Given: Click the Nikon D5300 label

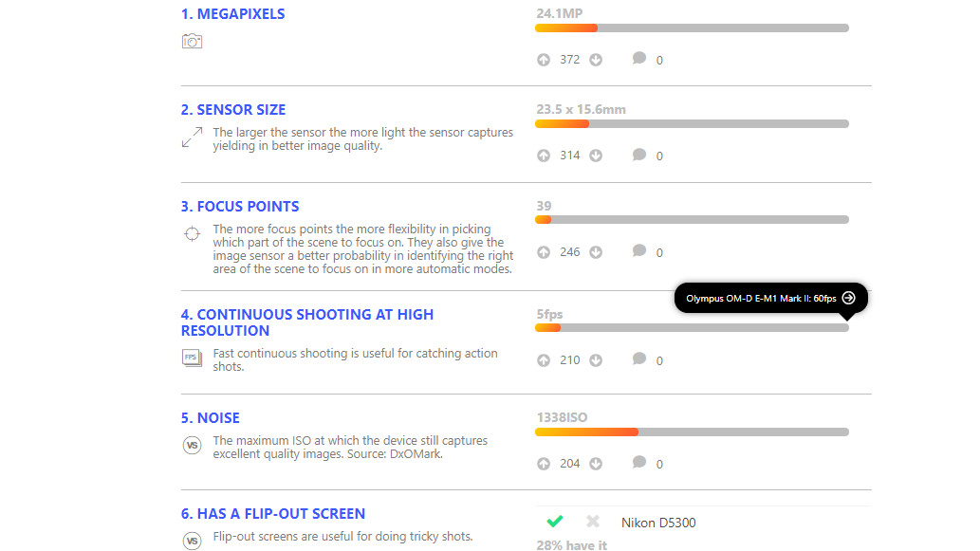Looking at the screenshot, I should tap(658, 523).
